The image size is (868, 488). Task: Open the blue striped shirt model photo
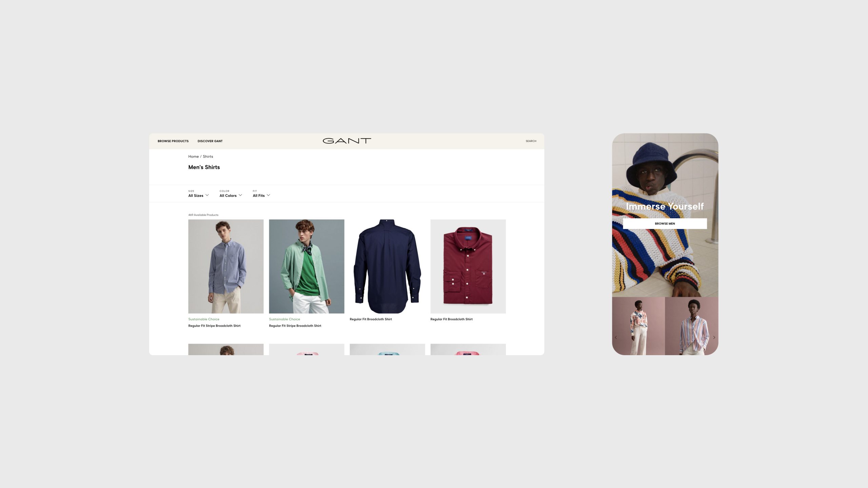click(226, 266)
